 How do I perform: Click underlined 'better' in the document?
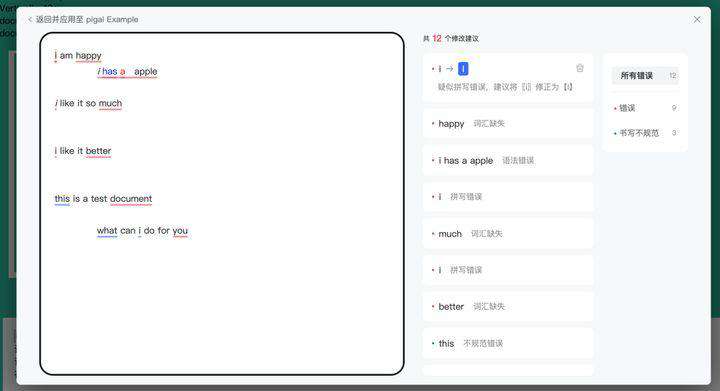pyautogui.click(x=98, y=151)
